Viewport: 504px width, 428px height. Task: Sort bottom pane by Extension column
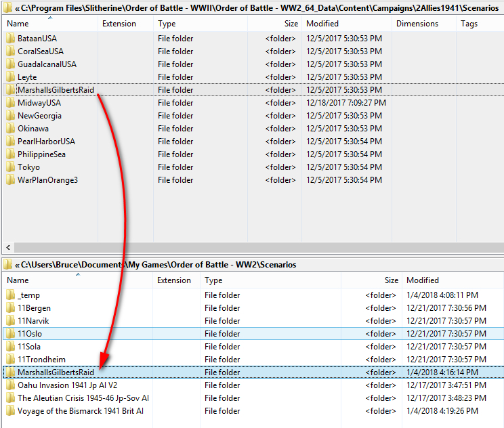pyautogui.click(x=176, y=280)
